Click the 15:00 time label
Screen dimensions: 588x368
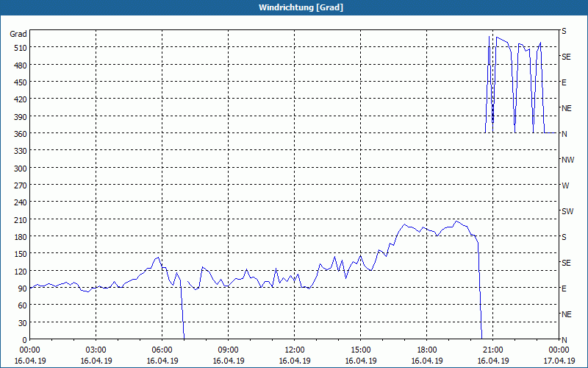click(x=360, y=350)
